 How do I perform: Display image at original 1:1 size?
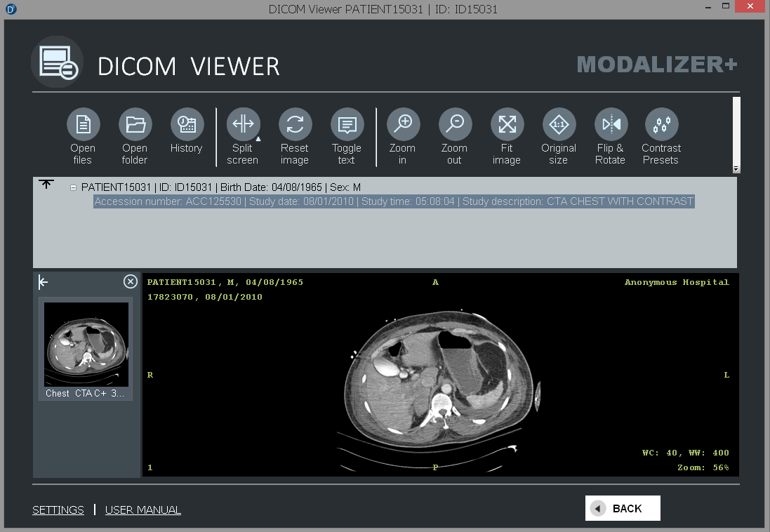point(559,126)
